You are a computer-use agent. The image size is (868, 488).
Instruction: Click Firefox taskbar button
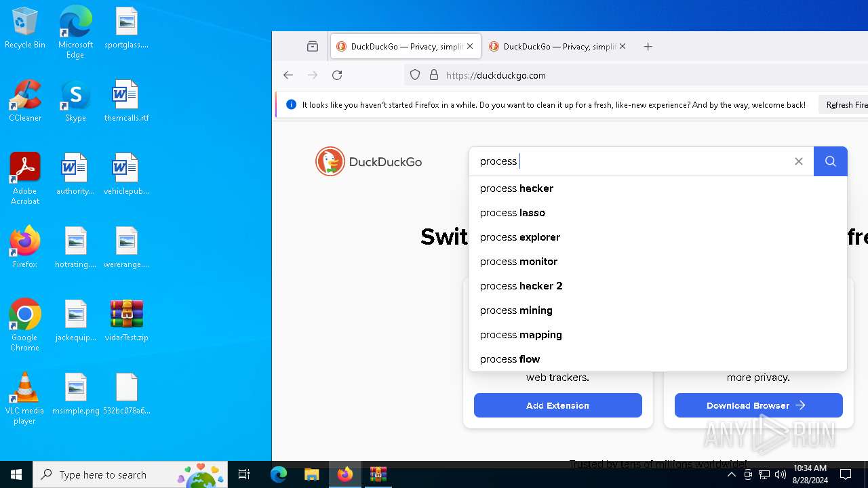pos(345,474)
